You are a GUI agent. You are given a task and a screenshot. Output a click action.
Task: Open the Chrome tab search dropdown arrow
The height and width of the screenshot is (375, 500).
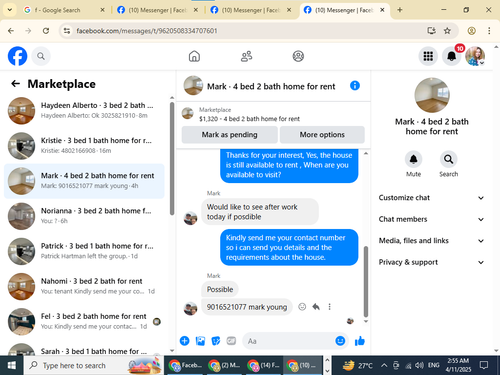(10, 10)
